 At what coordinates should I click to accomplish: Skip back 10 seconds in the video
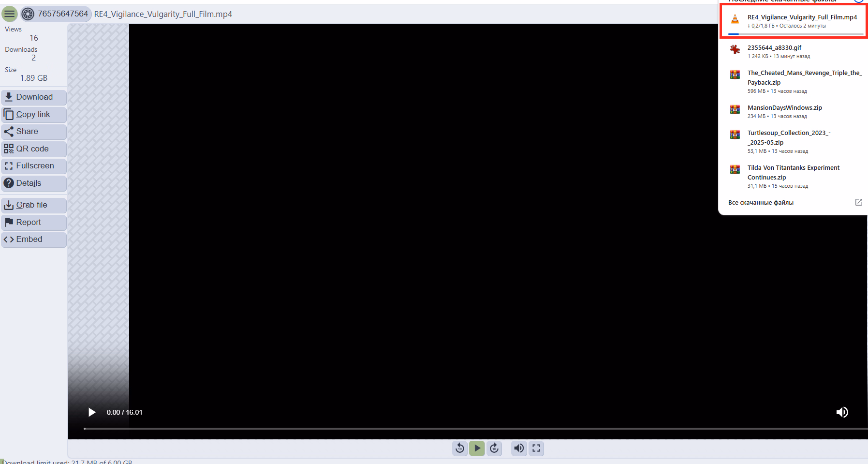(x=460, y=448)
